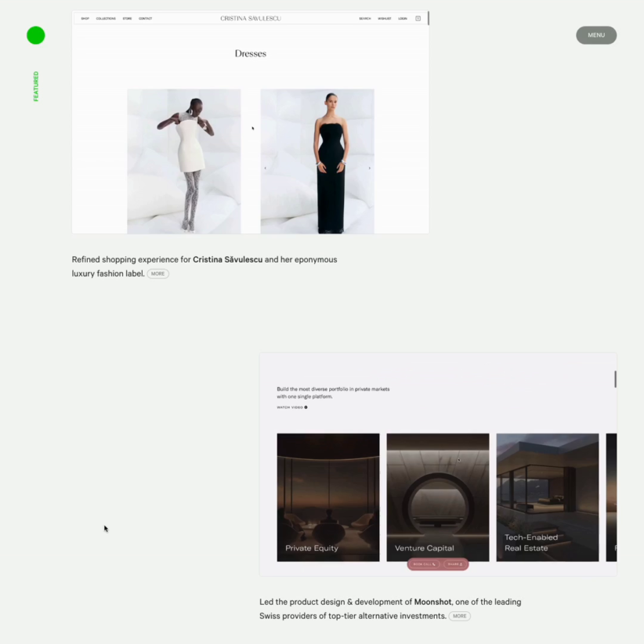The image size is (644, 644).
Task: Click the green circle logo
Action: [35, 35]
